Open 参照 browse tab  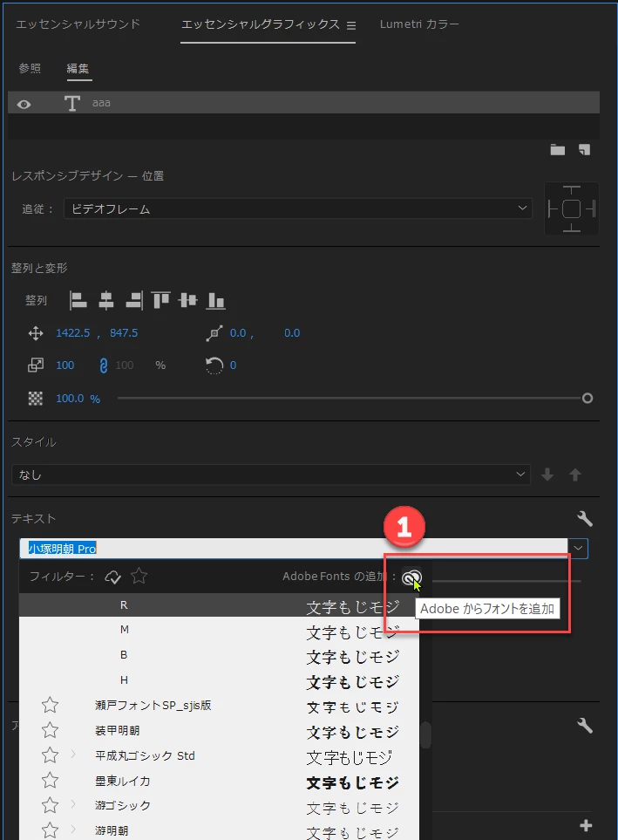point(30,69)
